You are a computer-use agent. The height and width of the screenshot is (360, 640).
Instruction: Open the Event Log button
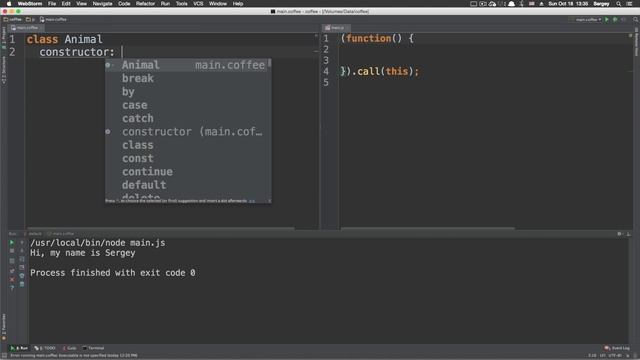click(x=617, y=348)
